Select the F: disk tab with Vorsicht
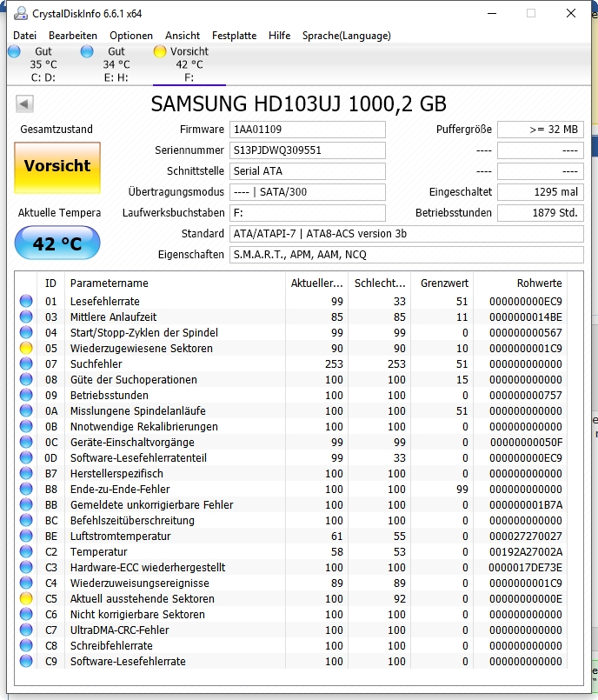This screenshot has height=700, width=598. [x=189, y=64]
